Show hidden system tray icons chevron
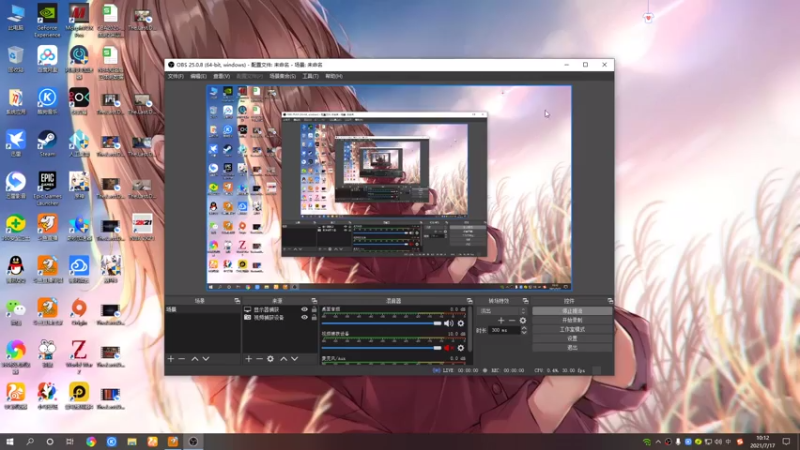800x450 pixels. point(658,442)
